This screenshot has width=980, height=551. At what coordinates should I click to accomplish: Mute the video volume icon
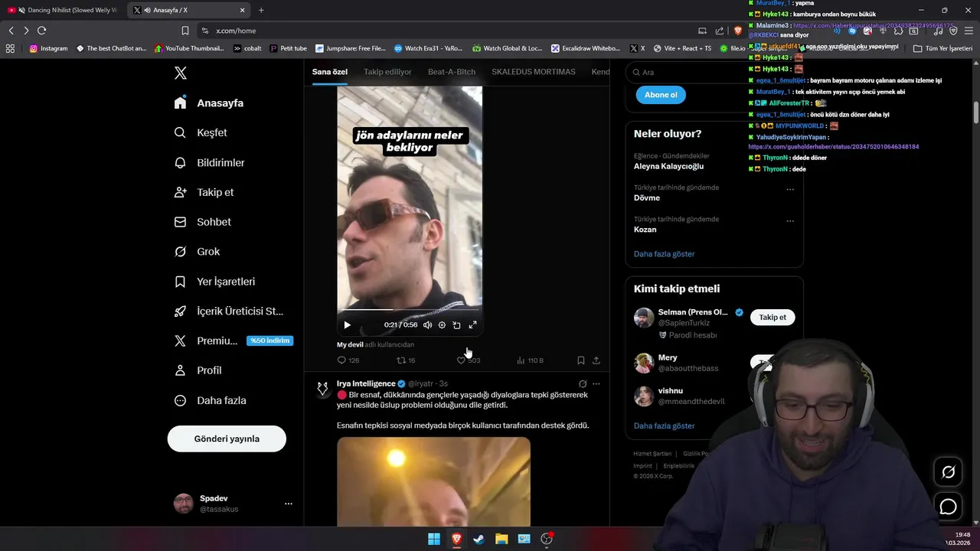coord(427,325)
